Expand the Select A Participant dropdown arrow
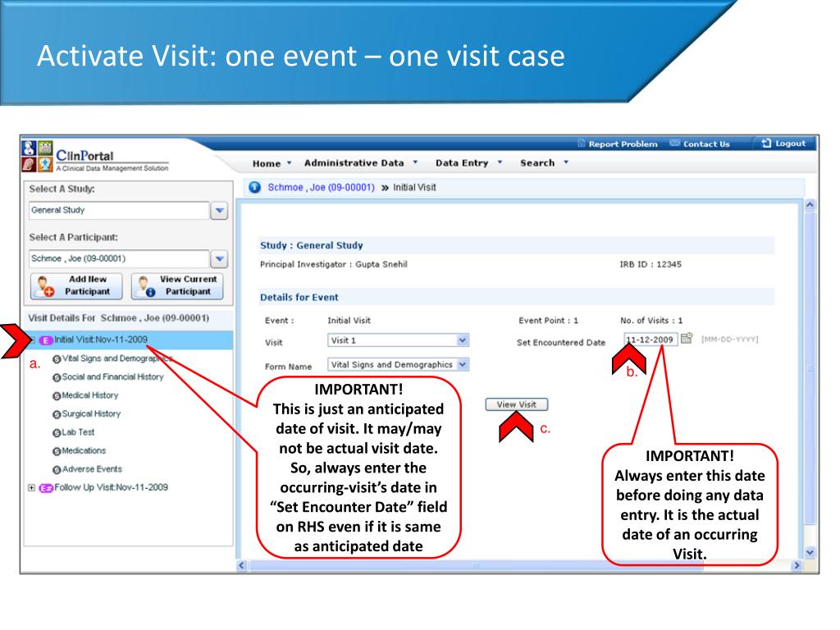 point(219,258)
